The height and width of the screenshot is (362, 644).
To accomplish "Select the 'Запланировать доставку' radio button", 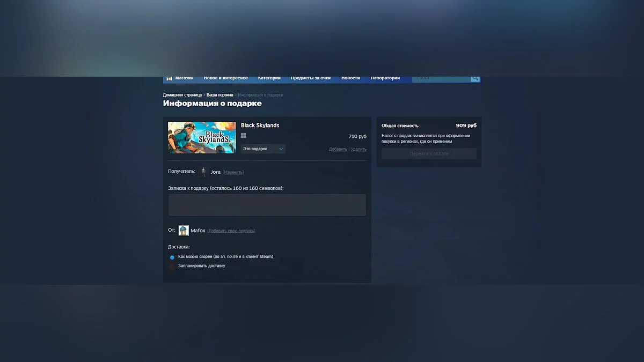I will (172, 267).
